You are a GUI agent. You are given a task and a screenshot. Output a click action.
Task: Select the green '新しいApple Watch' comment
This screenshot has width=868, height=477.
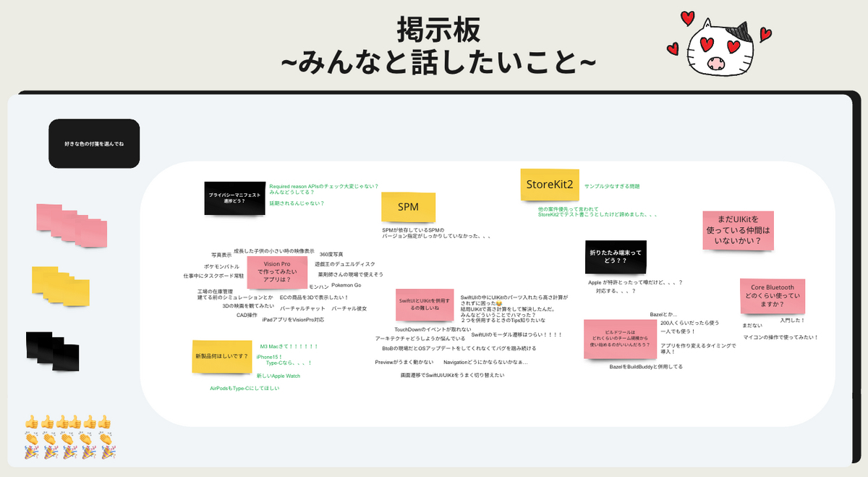278,376
